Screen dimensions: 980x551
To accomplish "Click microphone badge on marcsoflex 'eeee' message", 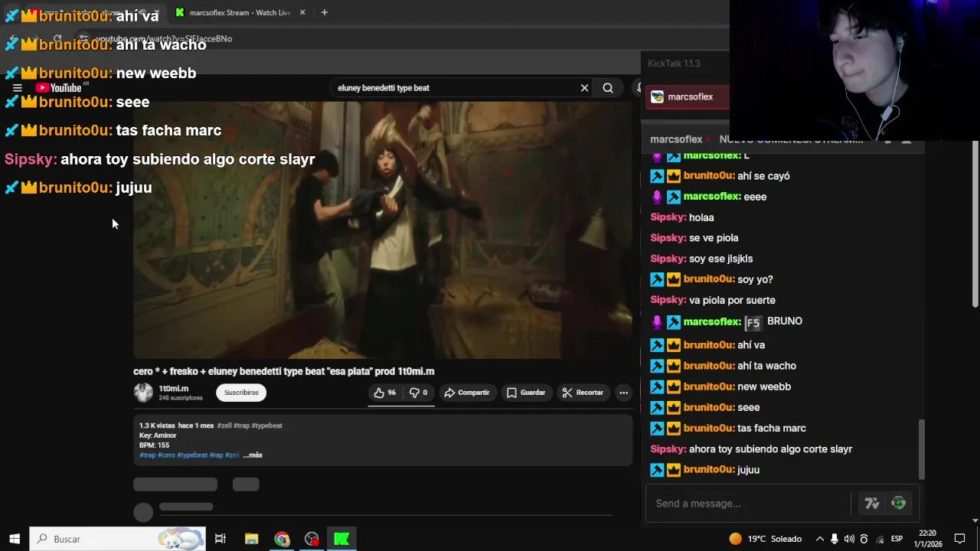I will click(657, 197).
